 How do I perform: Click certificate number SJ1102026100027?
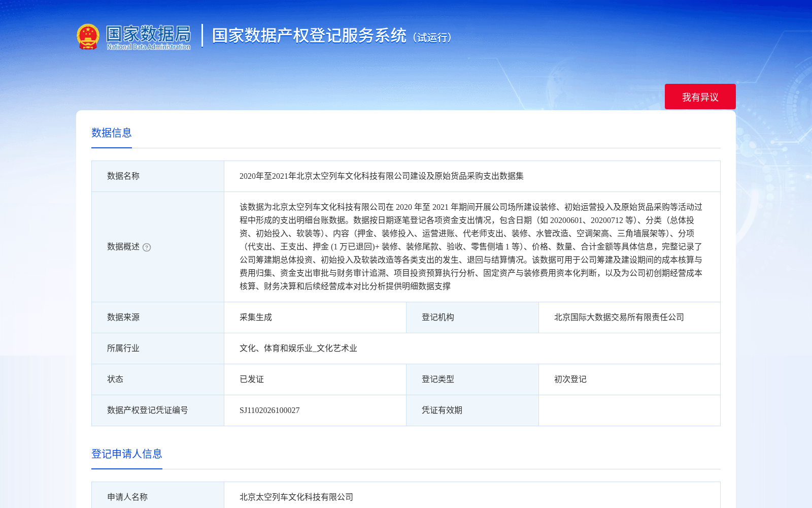click(x=269, y=410)
